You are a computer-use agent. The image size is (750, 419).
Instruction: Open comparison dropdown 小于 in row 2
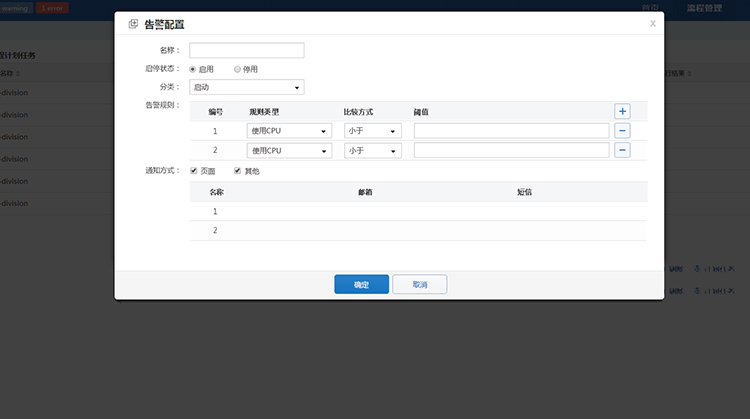373,150
